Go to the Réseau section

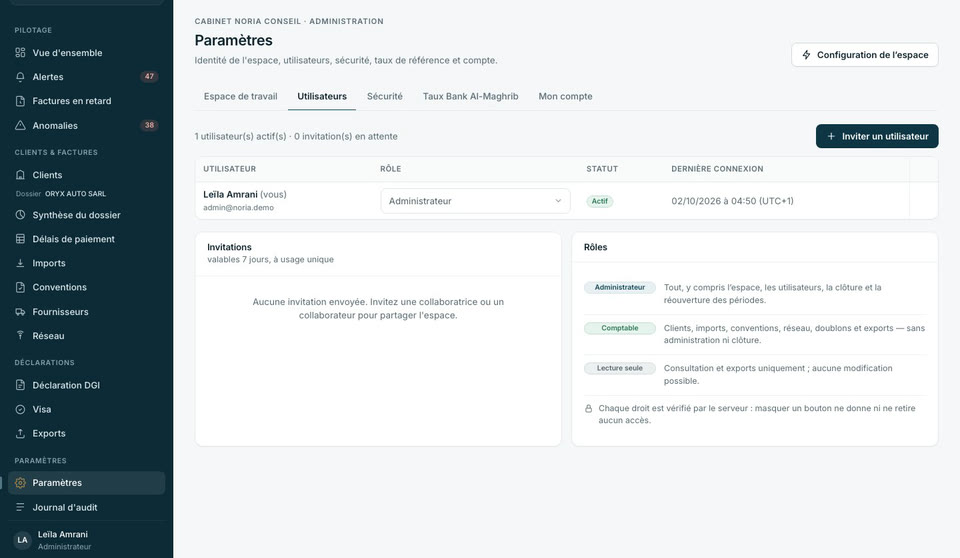(86, 336)
